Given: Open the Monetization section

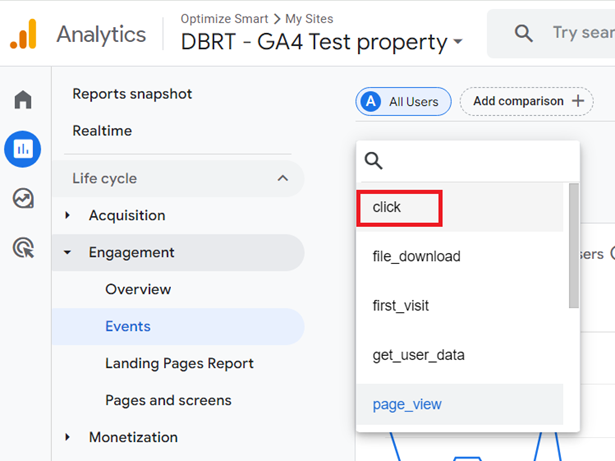Looking at the screenshot, I should 133,437.
